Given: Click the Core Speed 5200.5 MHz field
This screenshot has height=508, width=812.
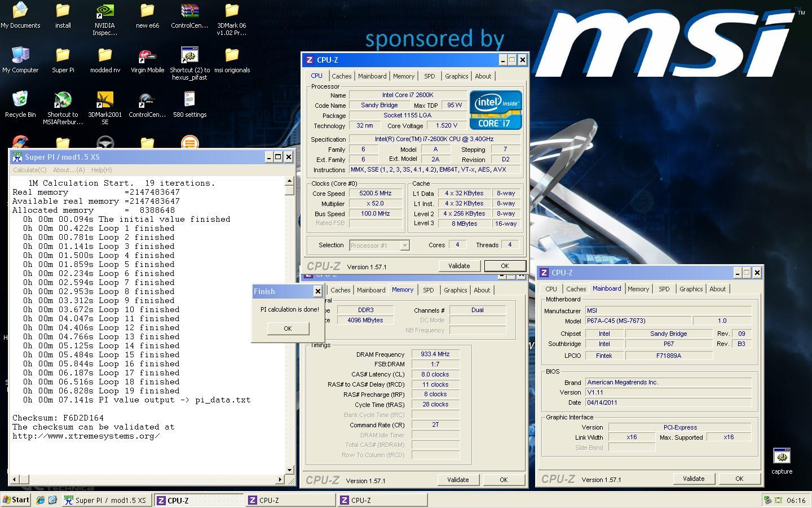Looking at the screenshot, I should tap(375, 193).
